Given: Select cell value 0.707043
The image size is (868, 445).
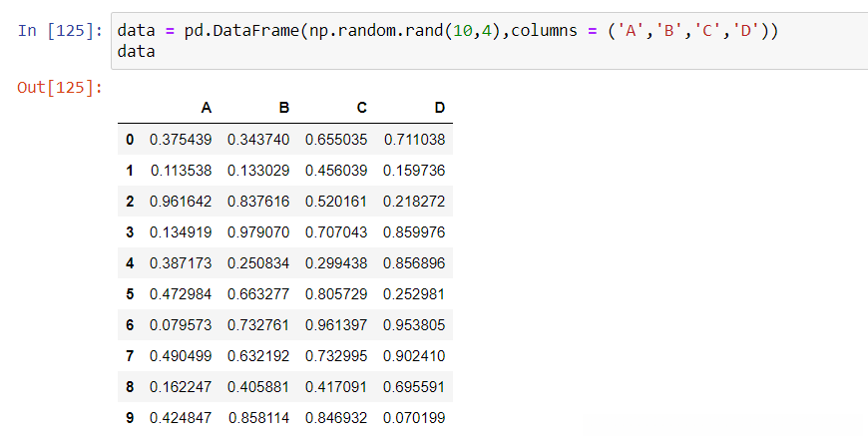Looking at the screenshot, I should point(336,232).
